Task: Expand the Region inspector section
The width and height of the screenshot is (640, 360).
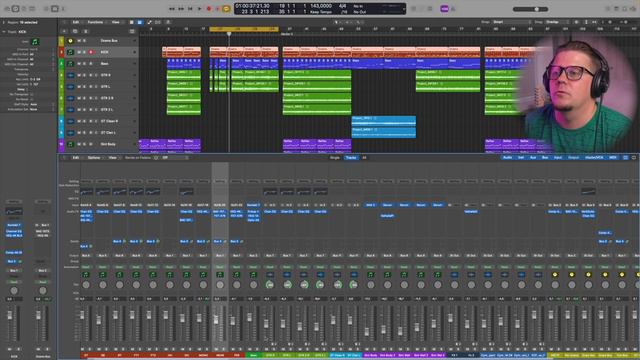Action: 4,22
